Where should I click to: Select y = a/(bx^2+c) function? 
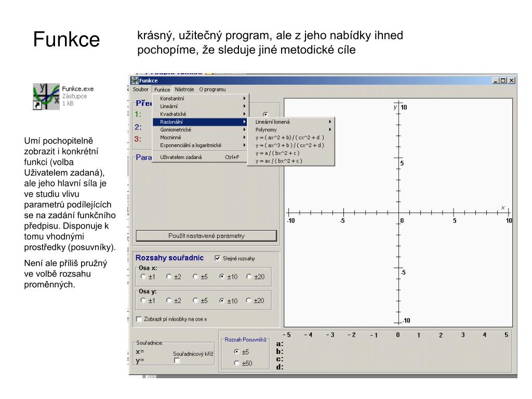(x=291, y=153)
